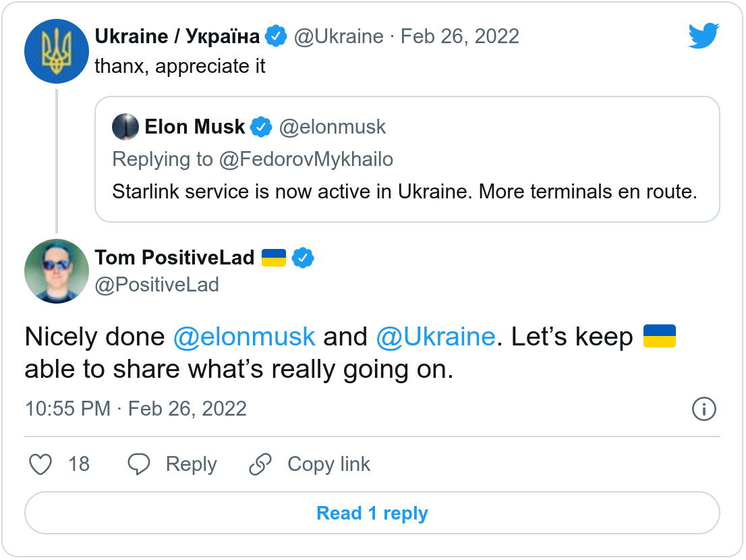The height and width of the screenshot is (560, 746).
Task: Click the Tom PositiveLad display name
Action: (175, 258)
